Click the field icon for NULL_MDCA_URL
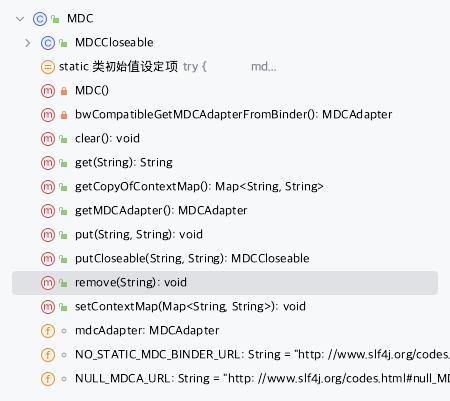This screenshot has width=450, height=401. pyautogui.click(x=48, y=379)
